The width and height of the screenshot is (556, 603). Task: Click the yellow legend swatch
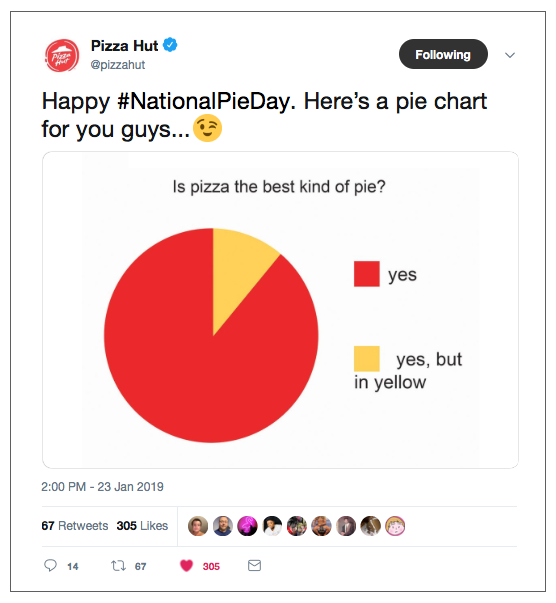click(367, 359)
